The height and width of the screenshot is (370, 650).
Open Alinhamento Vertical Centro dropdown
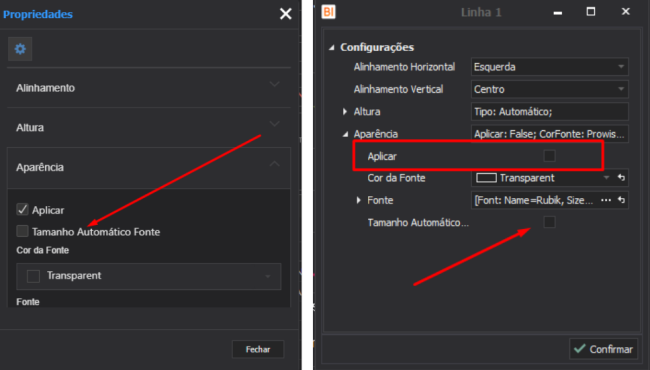click(550, 89)
